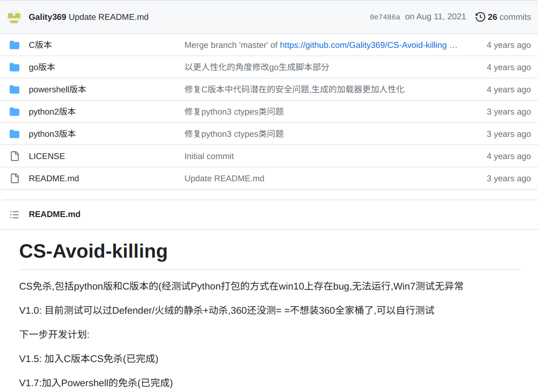This screenshot has height=392, width=538.
Task: Open README table of contents outline
Action: 15,214
